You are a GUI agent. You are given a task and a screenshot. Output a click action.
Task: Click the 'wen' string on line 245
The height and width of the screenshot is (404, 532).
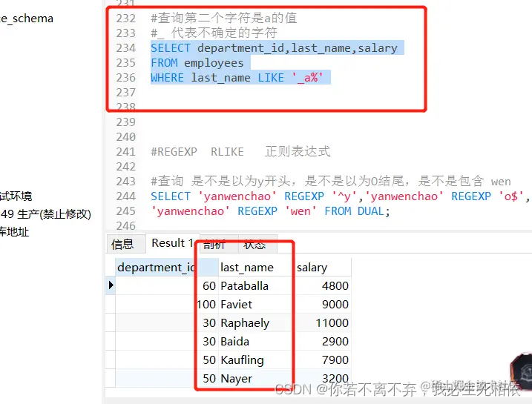coord(301,211)
